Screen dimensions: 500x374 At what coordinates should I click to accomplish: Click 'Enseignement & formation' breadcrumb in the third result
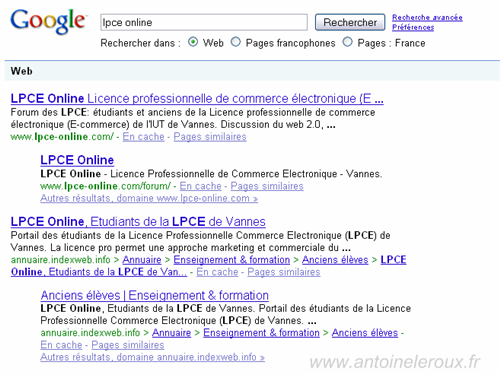[x=232, y=260]
